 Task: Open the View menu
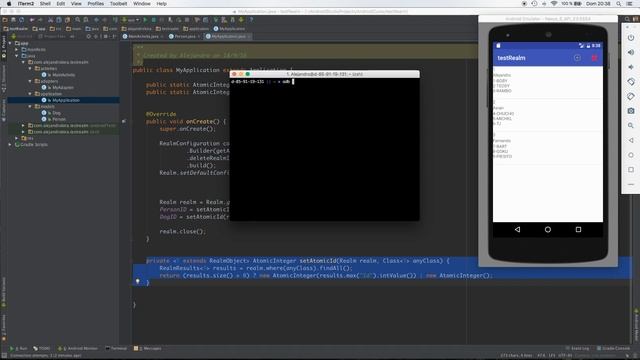(x=76, y=4)
